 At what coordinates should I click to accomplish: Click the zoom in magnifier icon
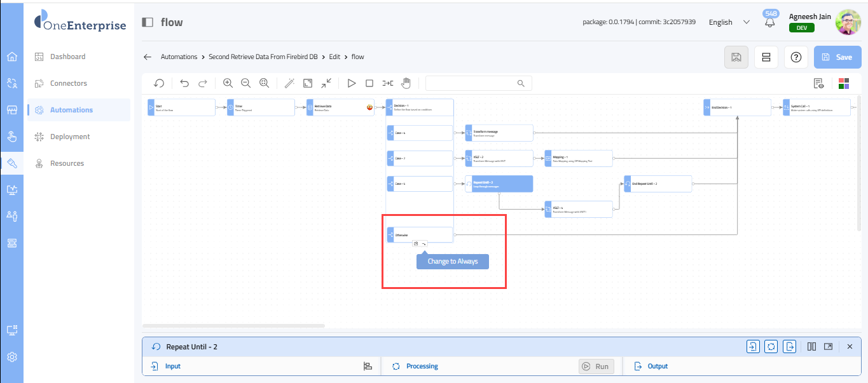click(228, 83)
